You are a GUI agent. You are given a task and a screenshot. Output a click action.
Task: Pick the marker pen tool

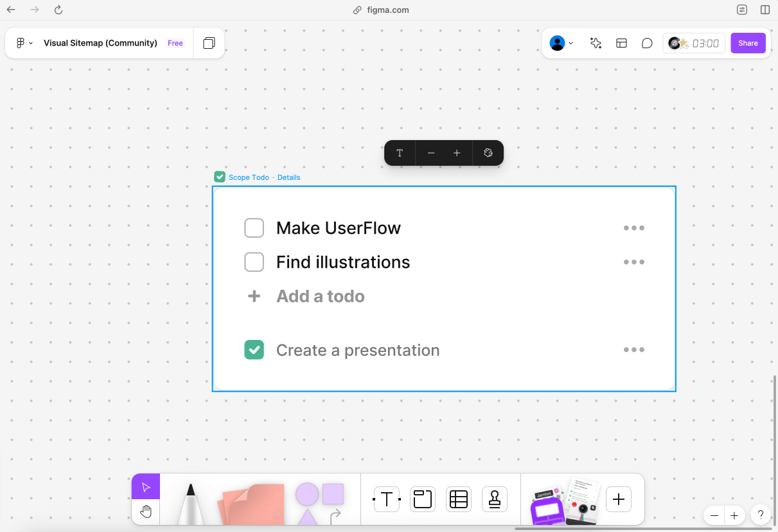(x=191, y=504)
